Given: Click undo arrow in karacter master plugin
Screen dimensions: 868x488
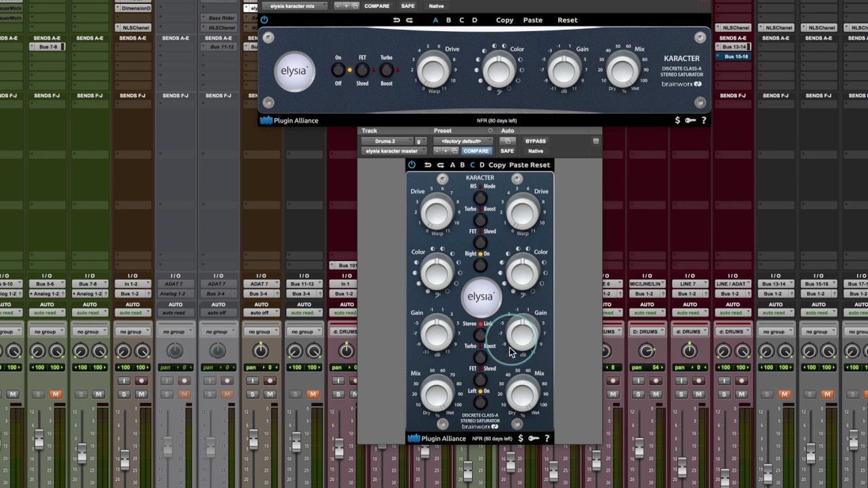Looking at the screenshot, I should 428,165.
